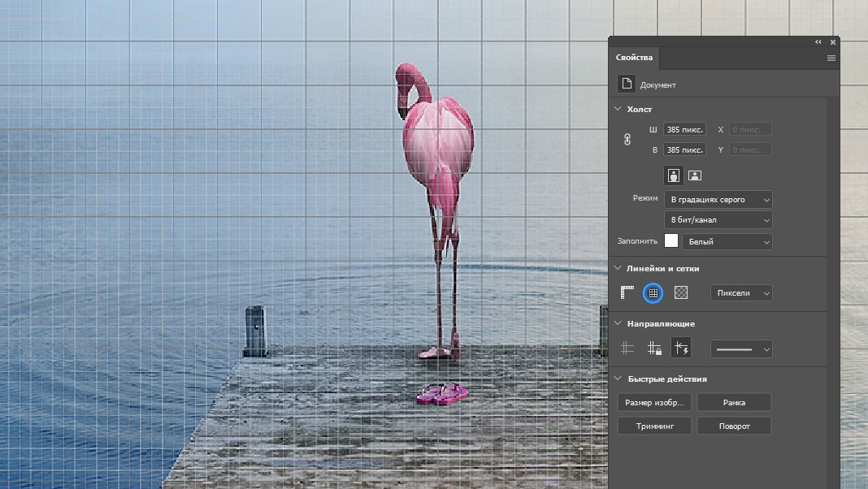The height and width of the screenshot is (489, 868).
Task: Toggle the rulers icon in Линейки и сетки
Action: point(627,292)
